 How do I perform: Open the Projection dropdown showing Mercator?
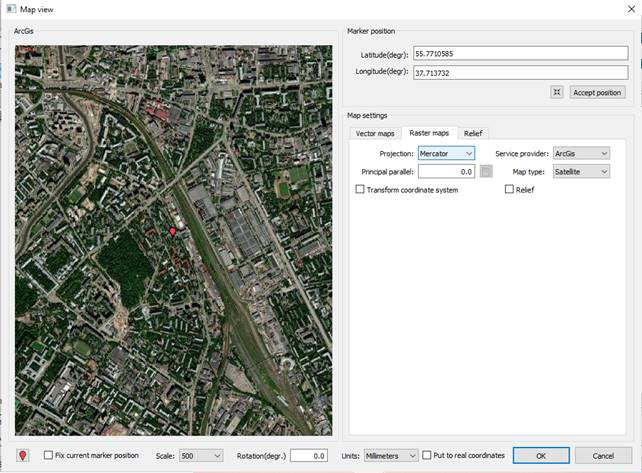tap(446, 153)
